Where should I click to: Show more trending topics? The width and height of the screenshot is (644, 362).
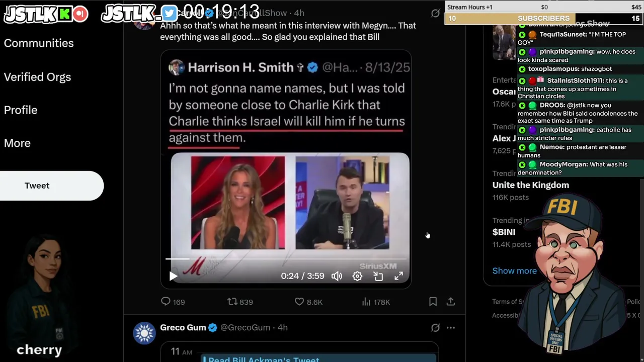tap(514, 270)
